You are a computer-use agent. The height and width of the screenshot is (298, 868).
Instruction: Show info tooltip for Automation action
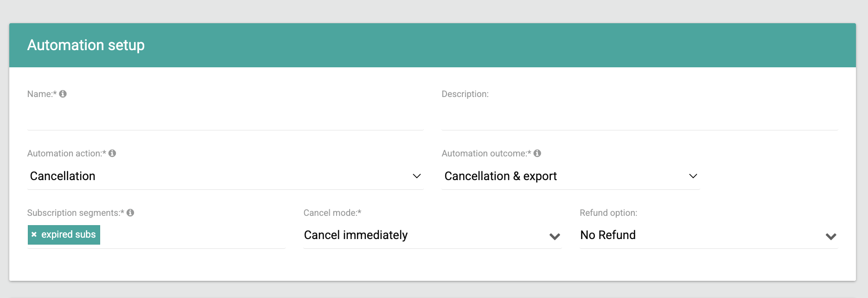(112, 153)
